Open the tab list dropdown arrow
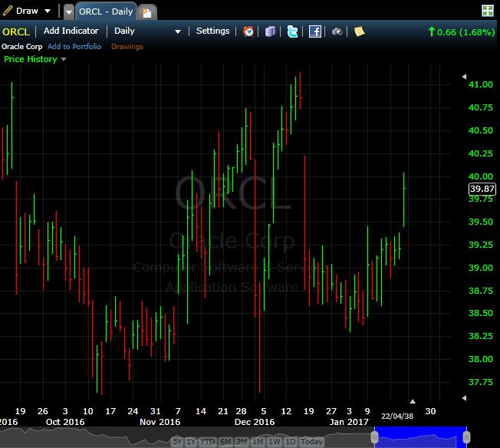This screenshot has width=500, height=448. (68, 12)
